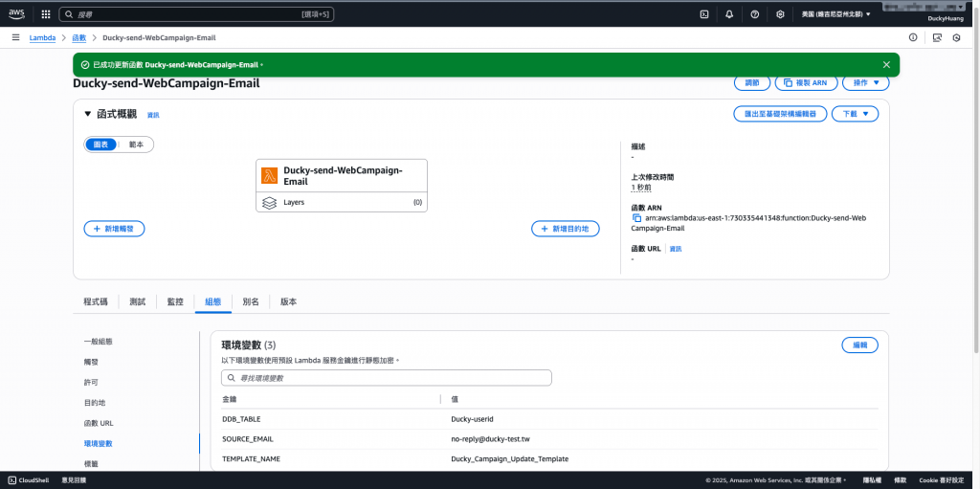The height and width of the screenshot is (489, 980).
Task: Open the 操作 actions dropdown
Action: 865,82
